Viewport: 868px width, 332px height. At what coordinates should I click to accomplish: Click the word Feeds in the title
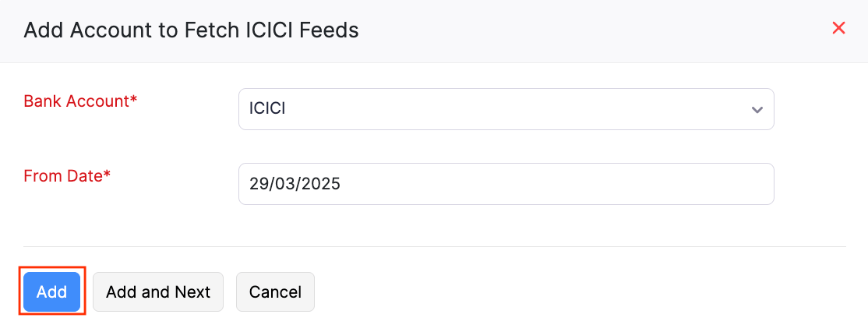pyautogui.click(x=330, y=30)
